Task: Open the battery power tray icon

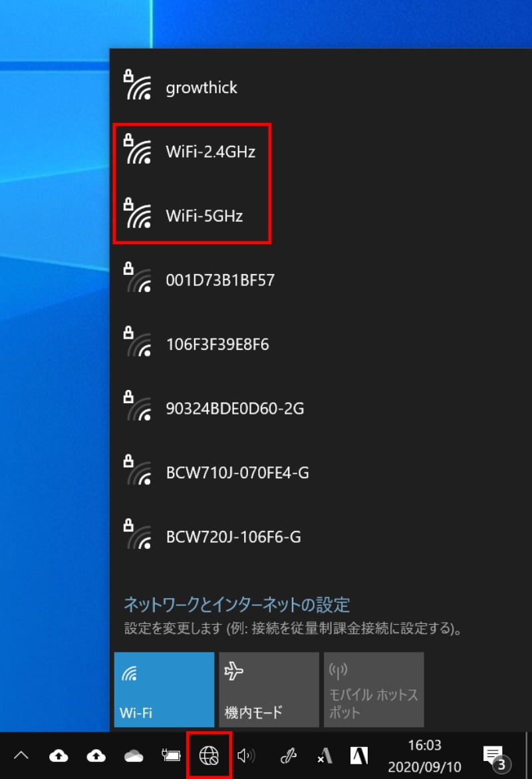Action: [171, 756]
